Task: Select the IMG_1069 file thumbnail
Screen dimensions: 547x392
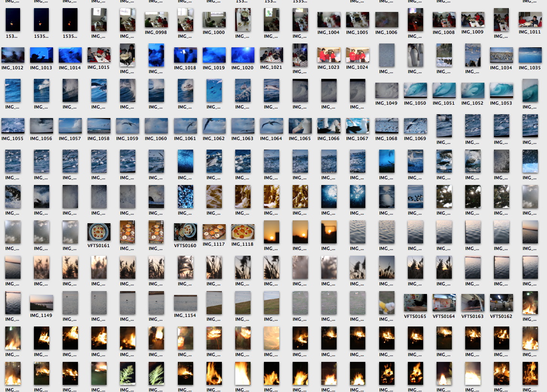Action: [x=415, y=126]
